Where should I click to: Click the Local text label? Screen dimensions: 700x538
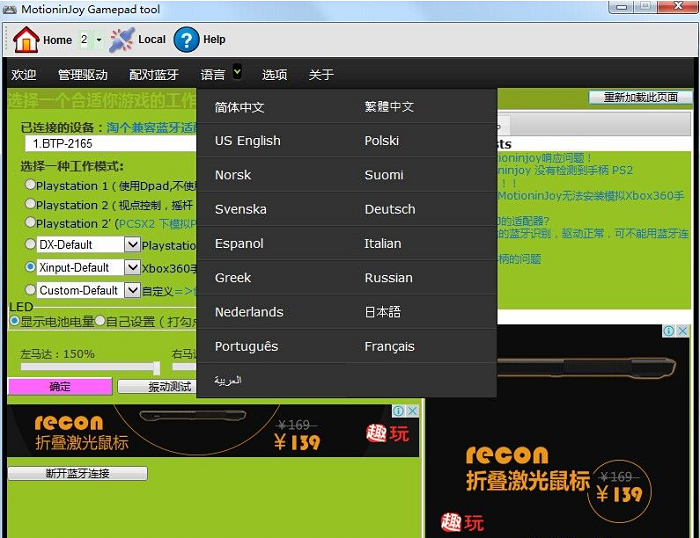pos(152,39)
